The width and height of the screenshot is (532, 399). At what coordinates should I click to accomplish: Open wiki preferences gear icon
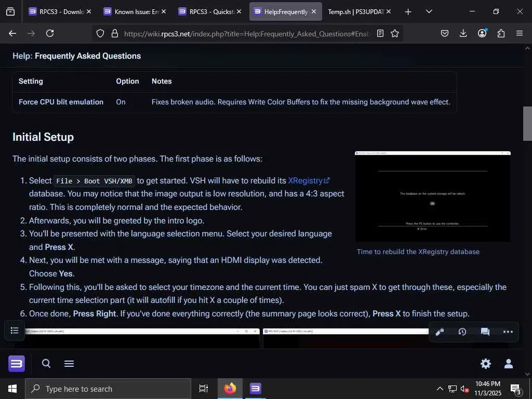click(486, 364)
